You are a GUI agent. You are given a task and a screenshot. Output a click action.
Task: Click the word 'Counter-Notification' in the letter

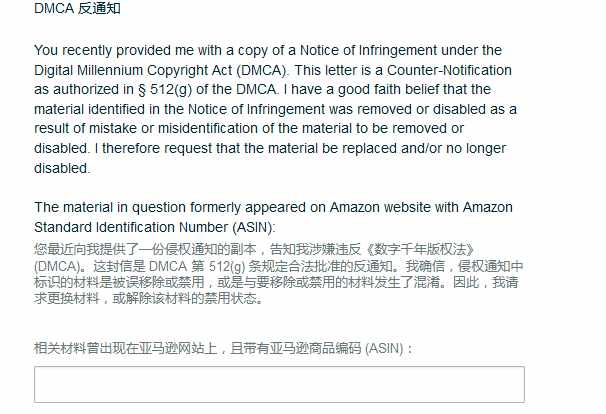click(x=449, y=70)
